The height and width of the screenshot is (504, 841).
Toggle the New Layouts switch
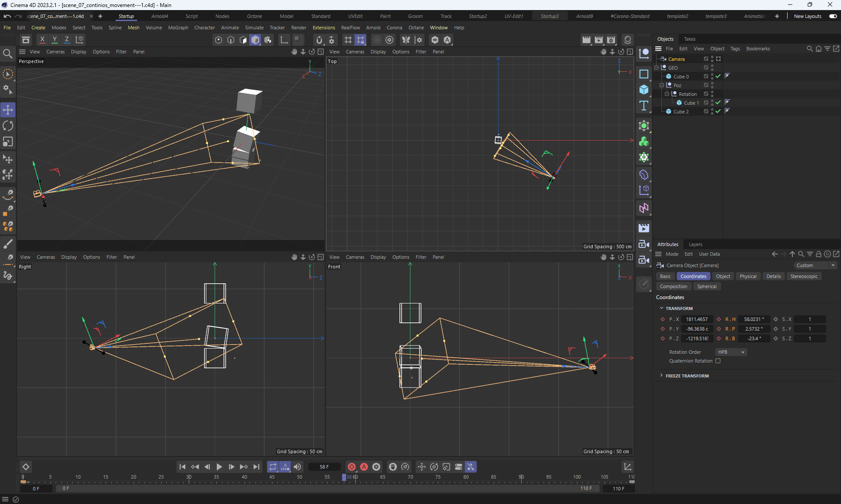(x=833, y=16)
